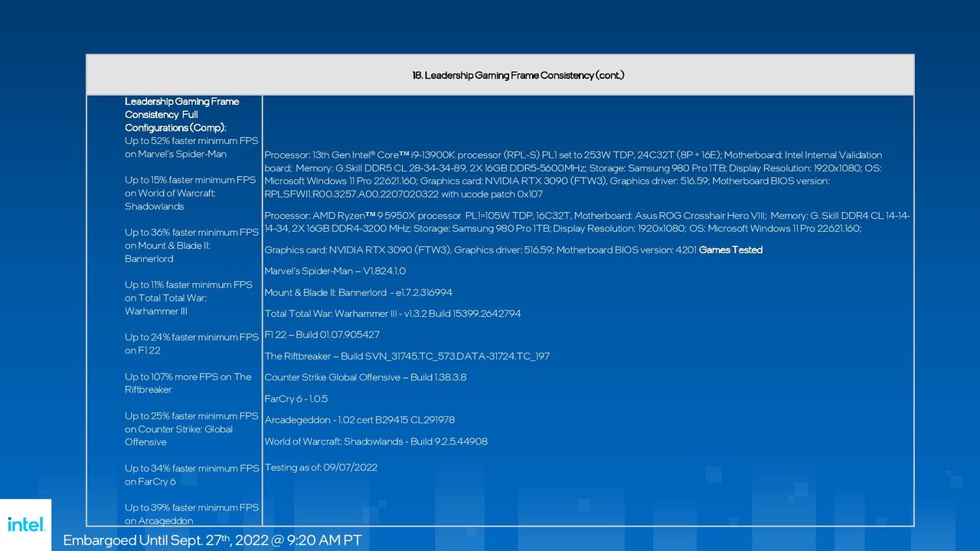Click 'Testing as of: 09/07/2022' line
Screen dimensions: 980x551
[321, 467]
